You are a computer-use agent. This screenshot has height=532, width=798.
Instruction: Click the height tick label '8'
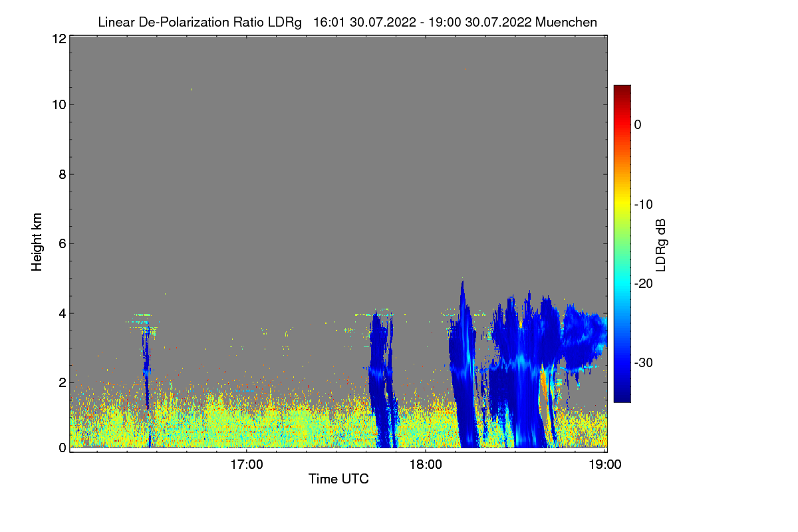(62, 174)
